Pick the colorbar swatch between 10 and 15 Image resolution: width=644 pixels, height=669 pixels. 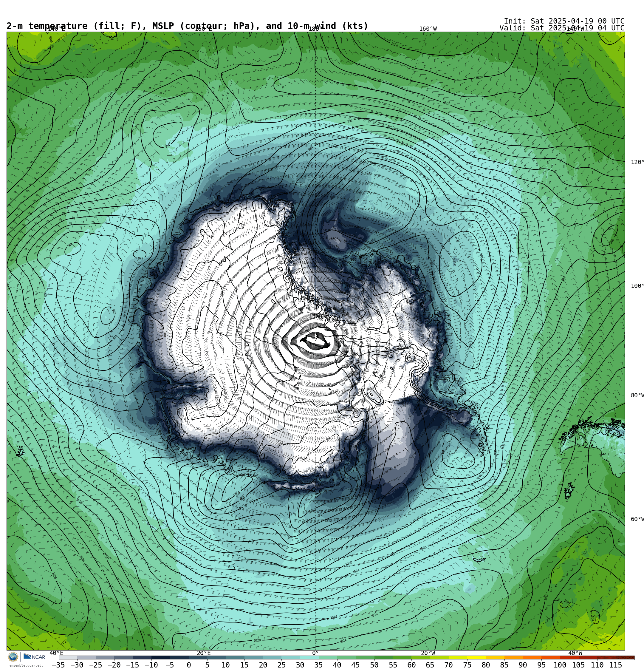(x=235, y=657)
